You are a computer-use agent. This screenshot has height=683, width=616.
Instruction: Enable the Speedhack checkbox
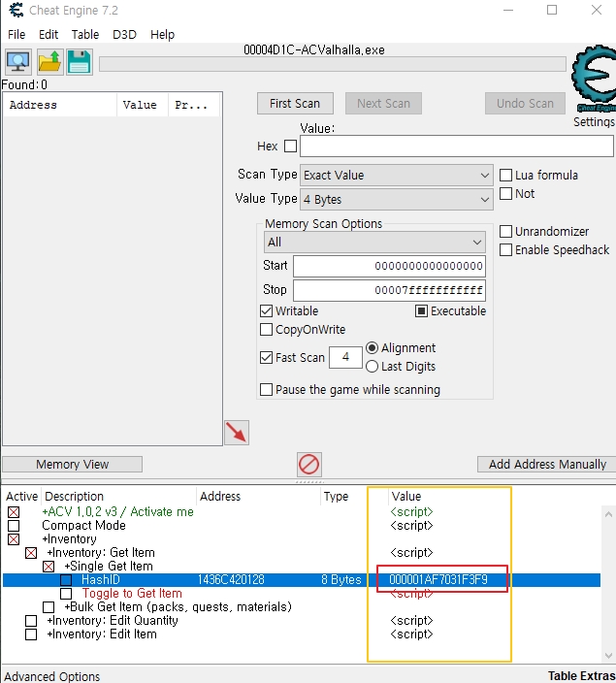click(505, 250)
